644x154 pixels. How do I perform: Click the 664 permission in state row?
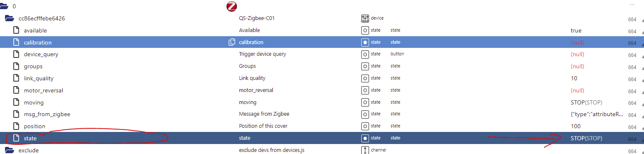[632, 139]
